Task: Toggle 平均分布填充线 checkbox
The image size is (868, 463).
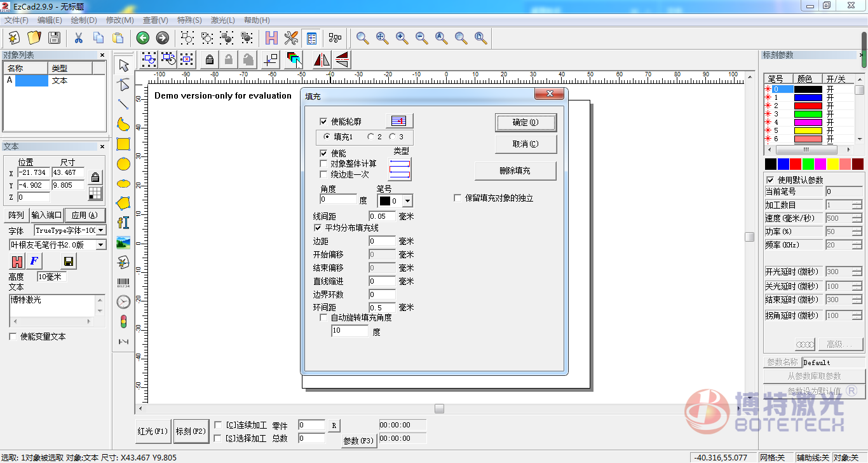Action: tap(318, 227)
